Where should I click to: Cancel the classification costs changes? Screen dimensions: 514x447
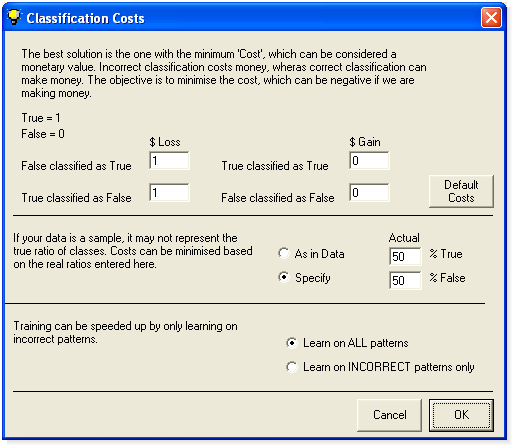click(389, 415)
